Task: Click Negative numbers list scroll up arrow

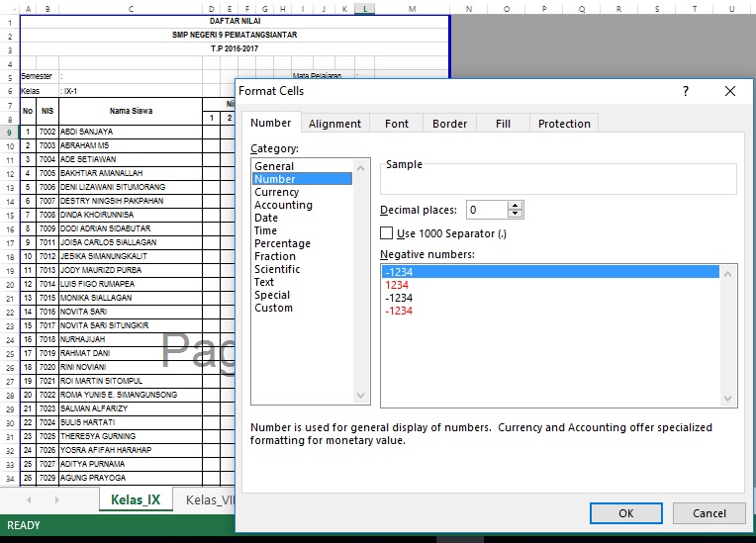Action: pyautogui.click(x=727, y=274)
